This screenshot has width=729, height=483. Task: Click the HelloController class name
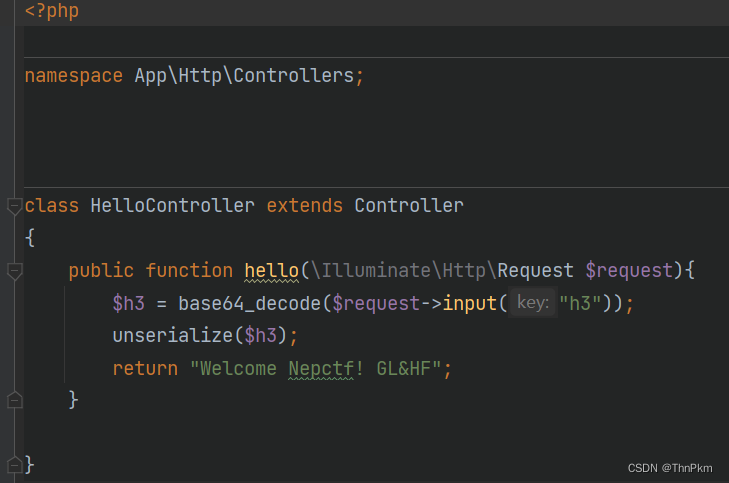pyautogui.click(x=172, y=206)
